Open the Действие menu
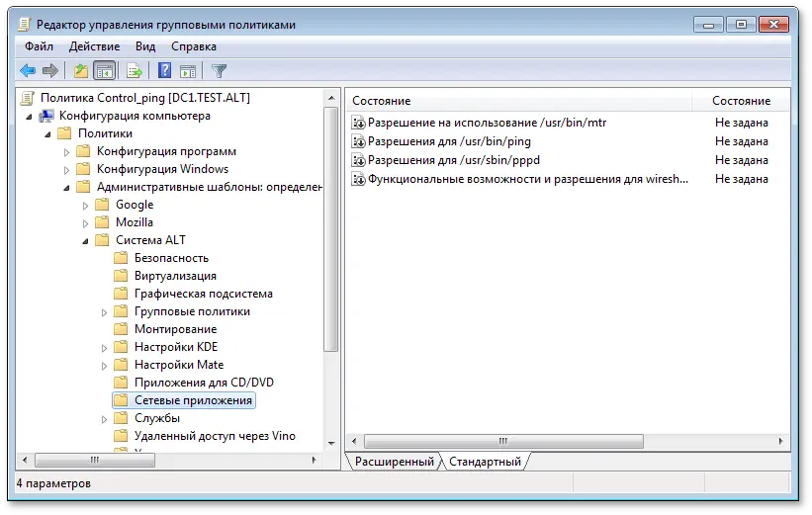Viewport: 812px width, 515px height. pyautogui.click(x=94, y=46)
